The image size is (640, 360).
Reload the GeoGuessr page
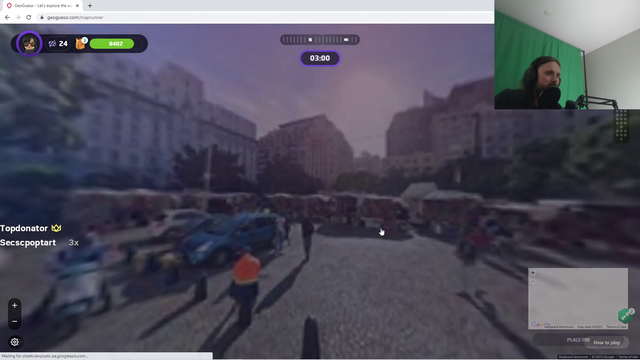tap(29, 17)
